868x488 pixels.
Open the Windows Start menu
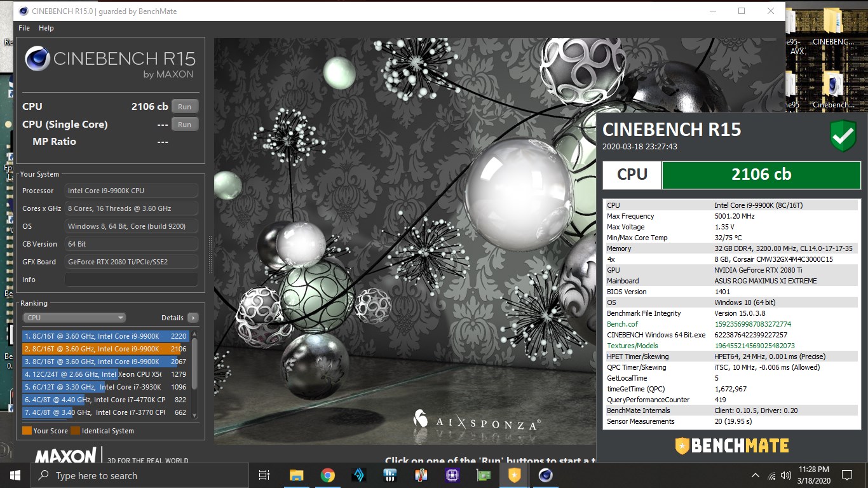click(15, 475)
